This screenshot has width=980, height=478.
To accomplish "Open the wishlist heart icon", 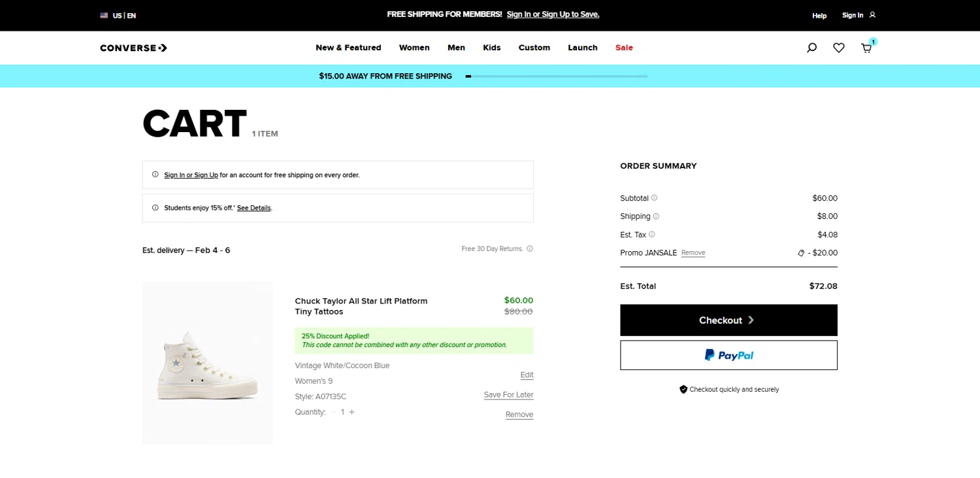I will (839, 48).
